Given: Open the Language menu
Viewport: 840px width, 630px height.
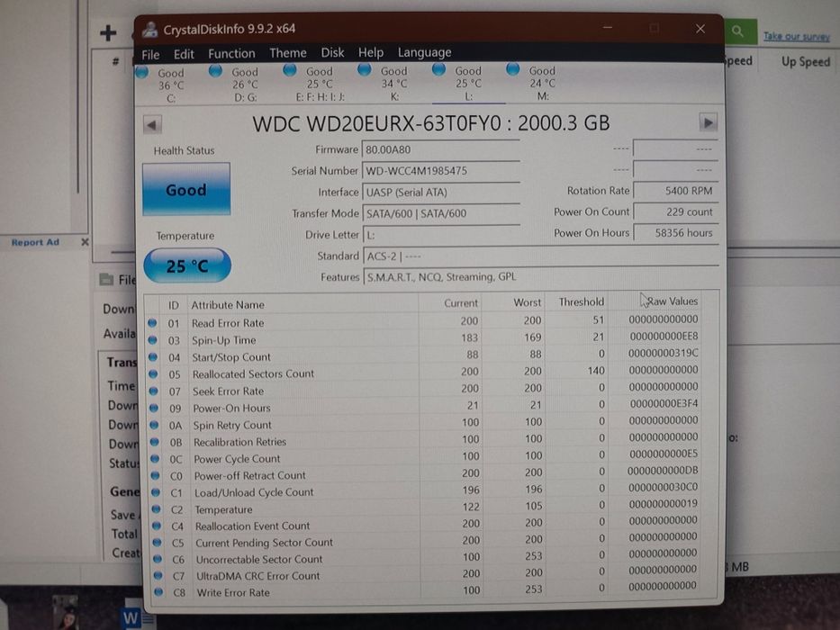Looking at the screenshot, I should click(424, 52).
